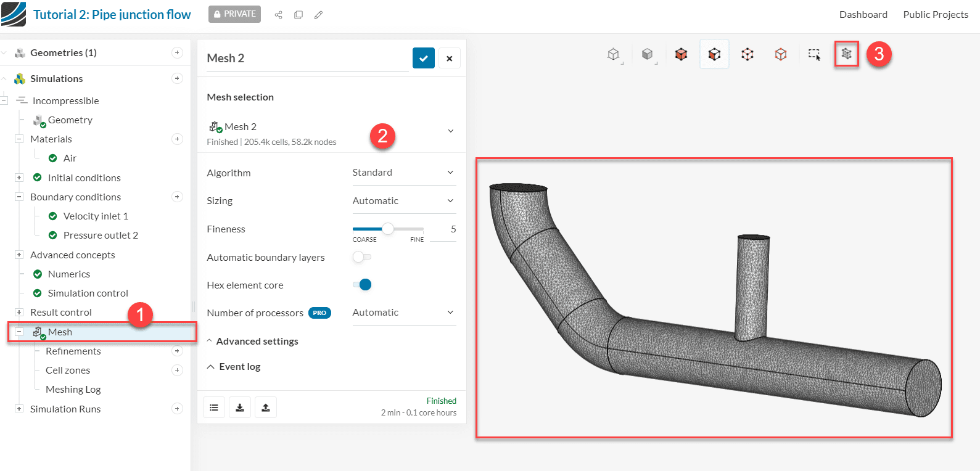Disable the Hex element core toggle

(362, 285)
